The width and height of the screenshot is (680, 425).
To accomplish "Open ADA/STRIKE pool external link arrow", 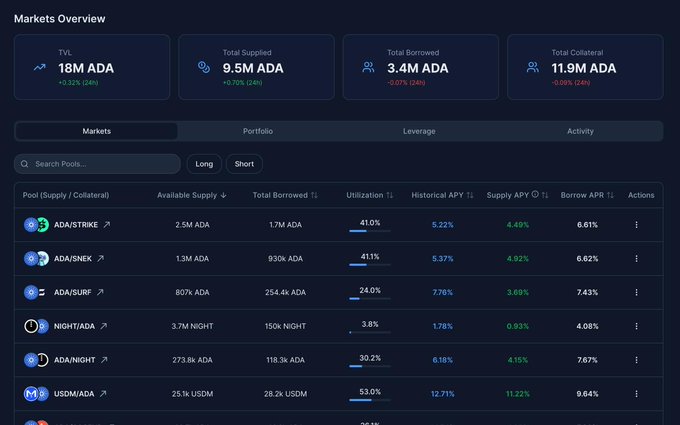I will (107, 225).
